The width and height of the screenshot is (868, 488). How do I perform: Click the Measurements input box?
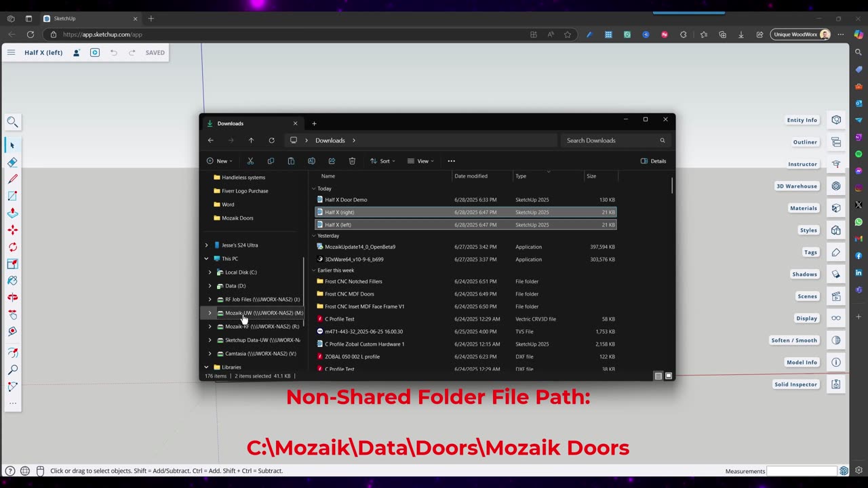point(802,471)
